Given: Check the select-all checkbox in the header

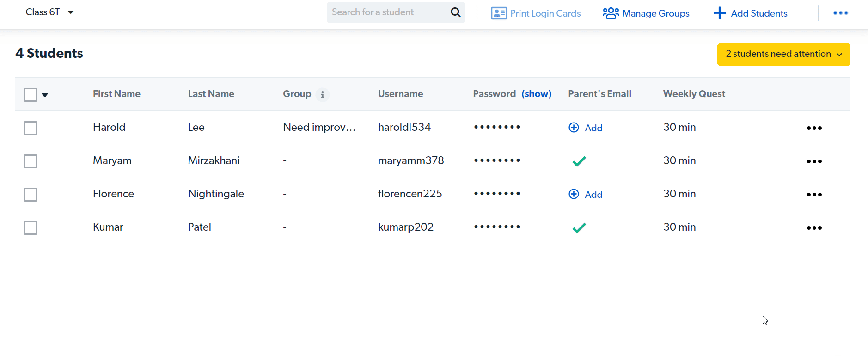Looking at the screenshot, I should coord(31,95).
